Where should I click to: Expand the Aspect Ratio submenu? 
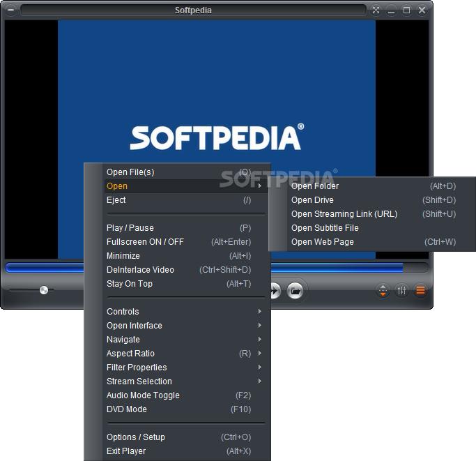186,354
